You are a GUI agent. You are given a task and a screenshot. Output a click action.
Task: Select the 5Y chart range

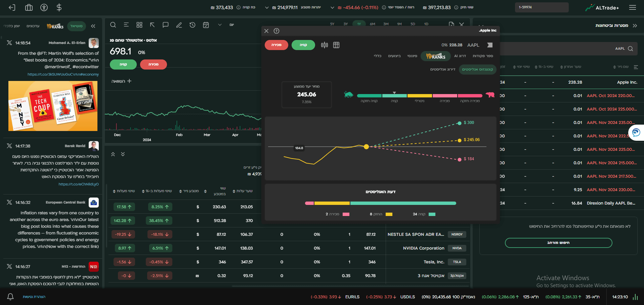point(332,24)
